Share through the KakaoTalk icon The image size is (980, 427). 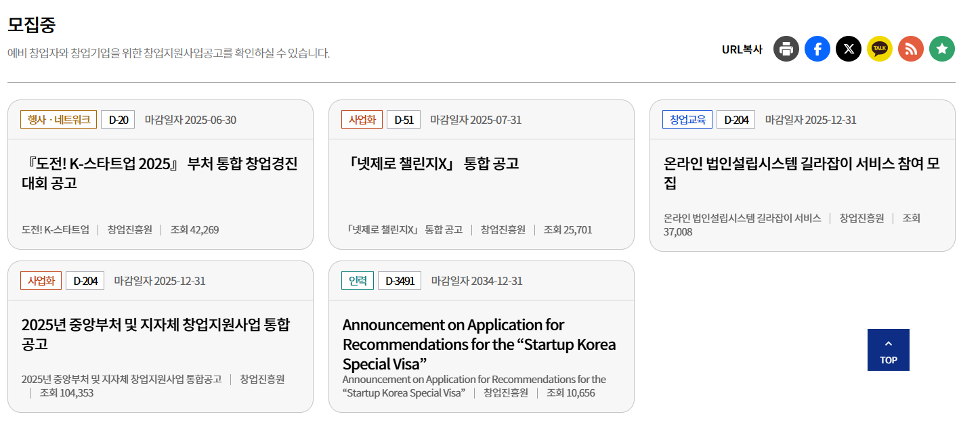[879, 48]
